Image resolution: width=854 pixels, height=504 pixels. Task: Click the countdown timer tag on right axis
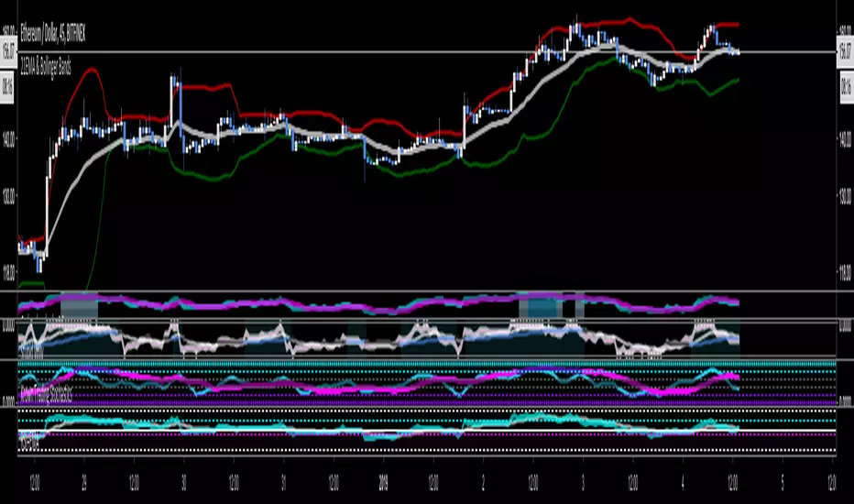[846, 86]
